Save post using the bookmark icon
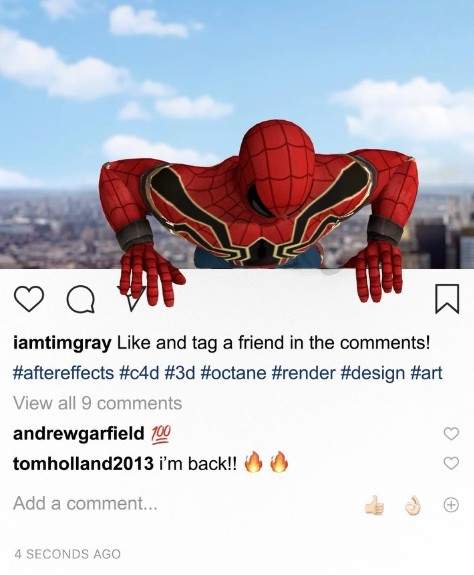 pos(447,299)
